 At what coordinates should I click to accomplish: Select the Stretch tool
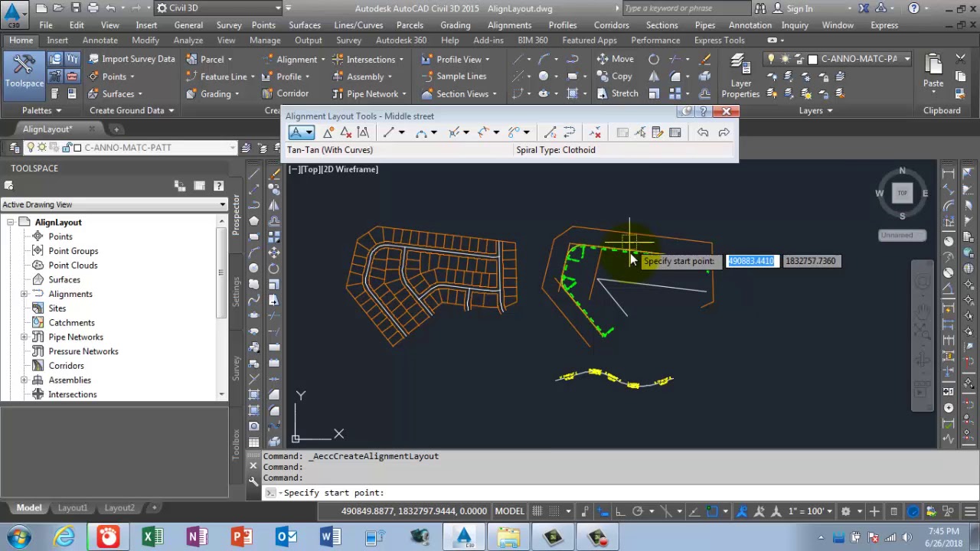point(617,93)
